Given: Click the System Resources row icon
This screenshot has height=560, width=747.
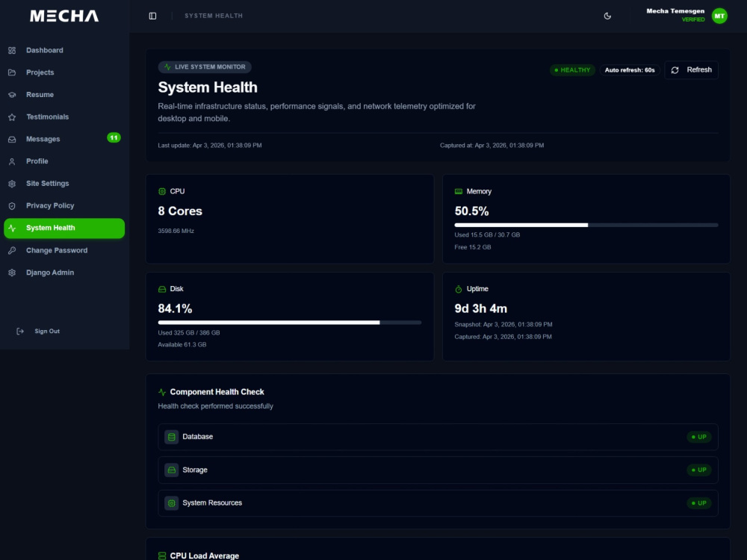Looking at the screenshot, I should point(172,503).
